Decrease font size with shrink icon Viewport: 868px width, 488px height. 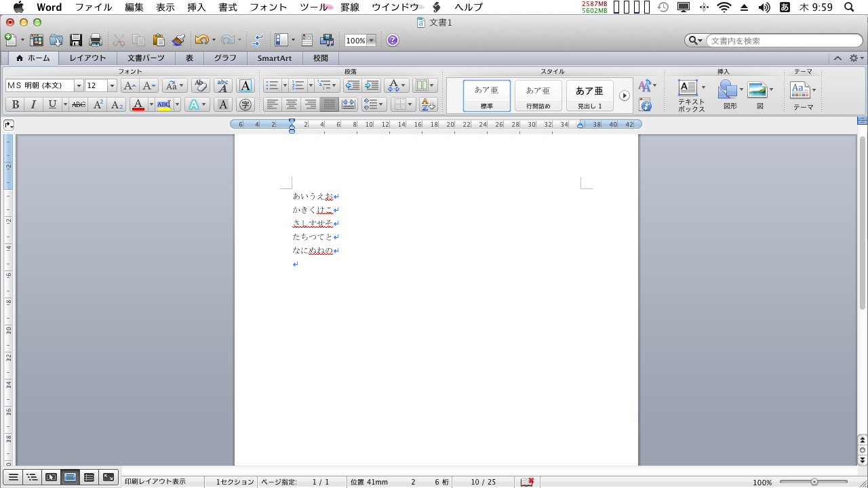[150, 85]
